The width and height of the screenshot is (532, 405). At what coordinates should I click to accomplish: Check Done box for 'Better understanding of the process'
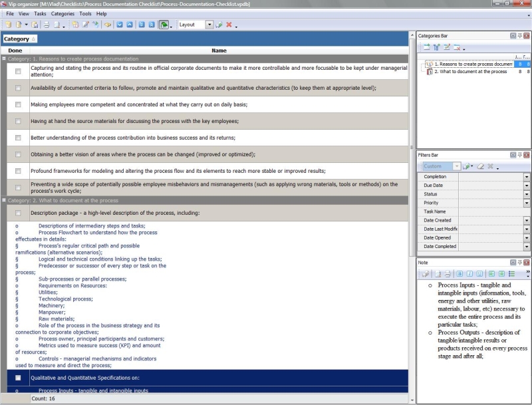click(18, 138)
